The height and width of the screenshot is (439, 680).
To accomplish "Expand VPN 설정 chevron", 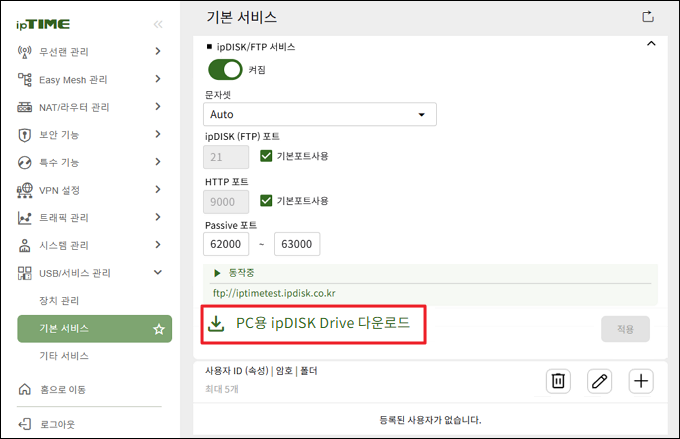I will [x=158, y=189].
